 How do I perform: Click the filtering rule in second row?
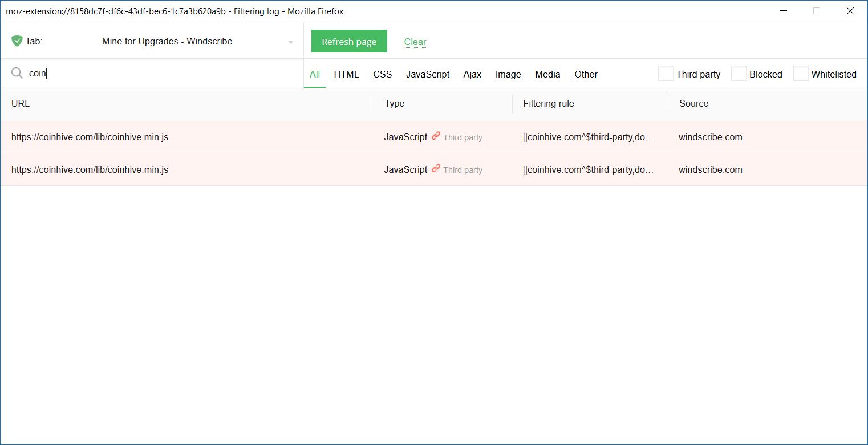(588, 169)
